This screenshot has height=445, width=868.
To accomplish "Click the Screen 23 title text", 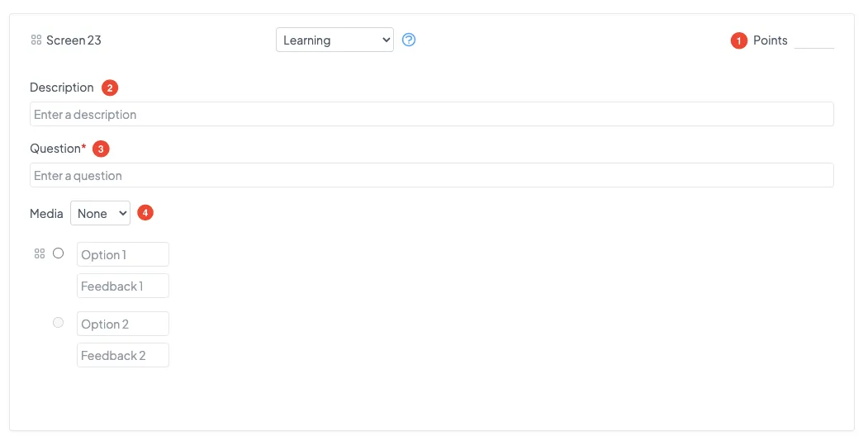I will (x=74, y=40).
